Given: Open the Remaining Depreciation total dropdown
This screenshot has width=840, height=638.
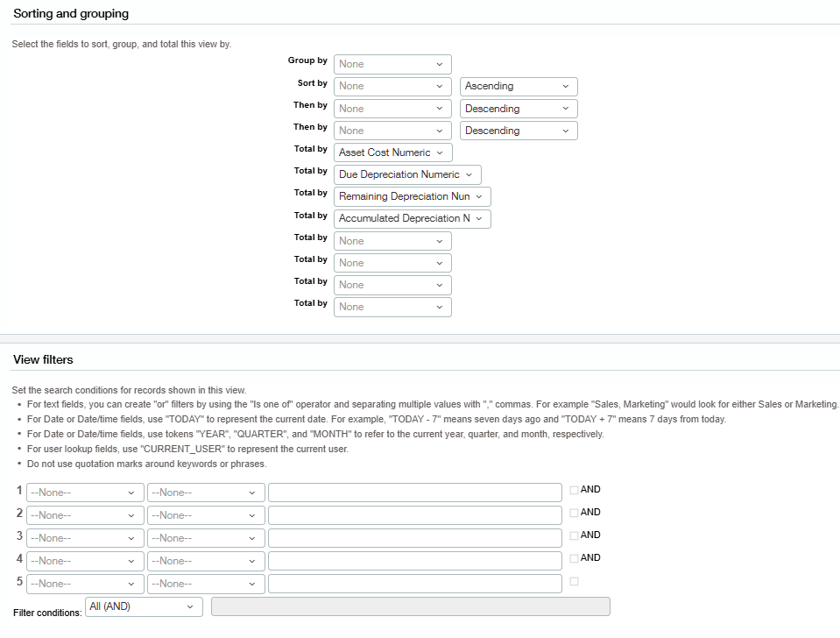Looking at the screenshot, I should point(412,197).
